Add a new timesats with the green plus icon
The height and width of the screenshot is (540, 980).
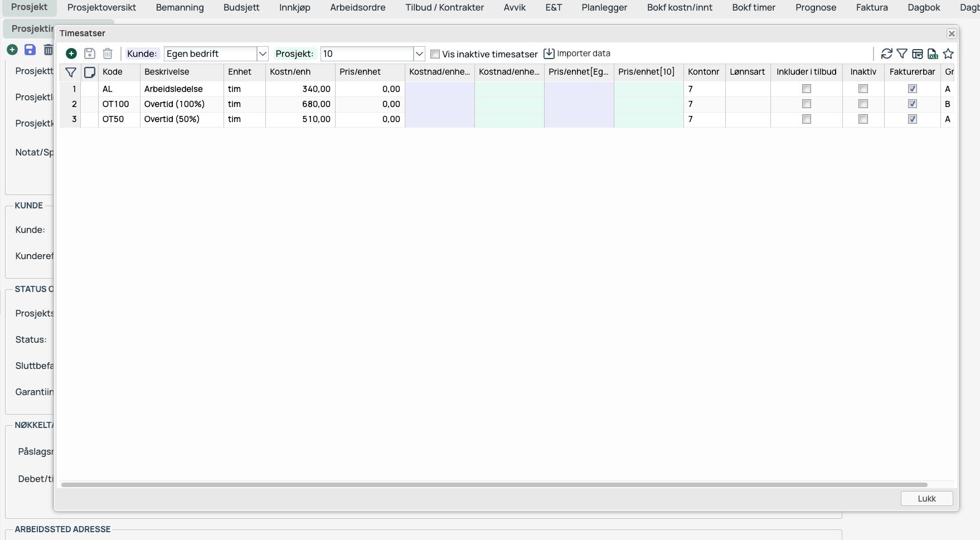pyautogui.click(x=71, y=53)
